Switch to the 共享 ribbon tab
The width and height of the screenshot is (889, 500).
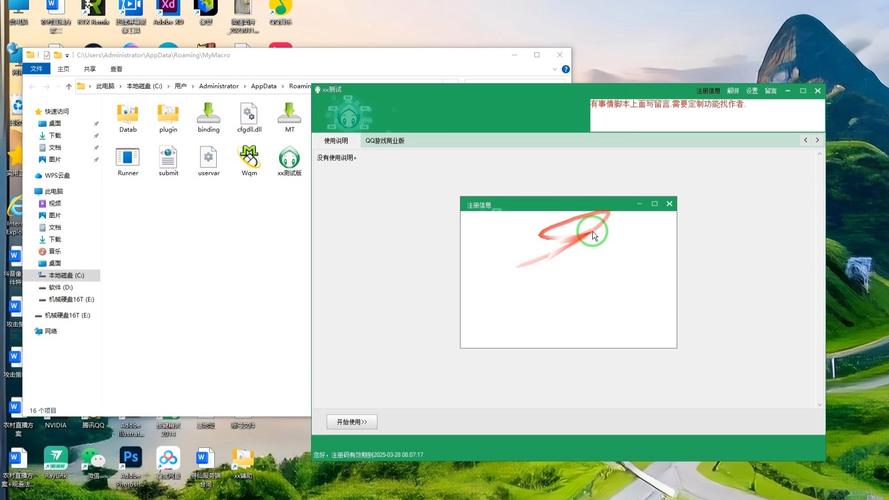pos(90,69)
